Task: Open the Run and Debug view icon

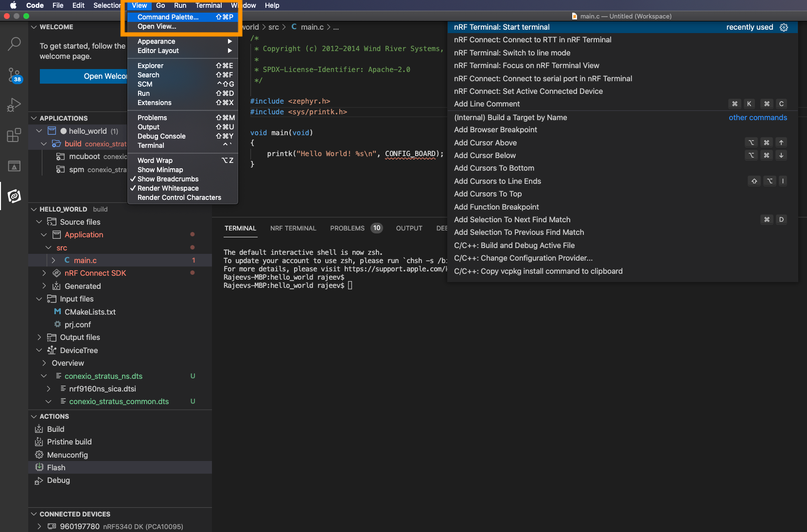Action: pos(14,105)
